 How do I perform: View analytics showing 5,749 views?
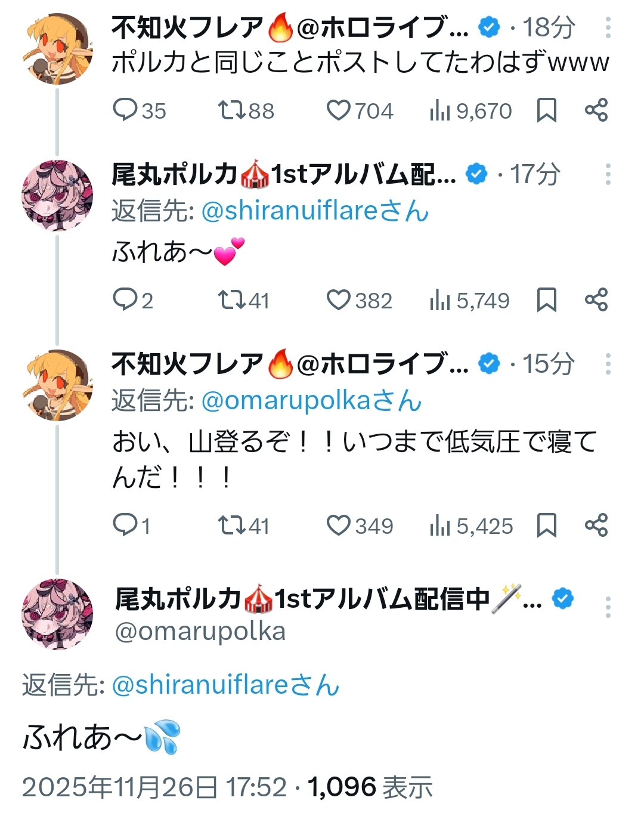click(x=469, y=301)
